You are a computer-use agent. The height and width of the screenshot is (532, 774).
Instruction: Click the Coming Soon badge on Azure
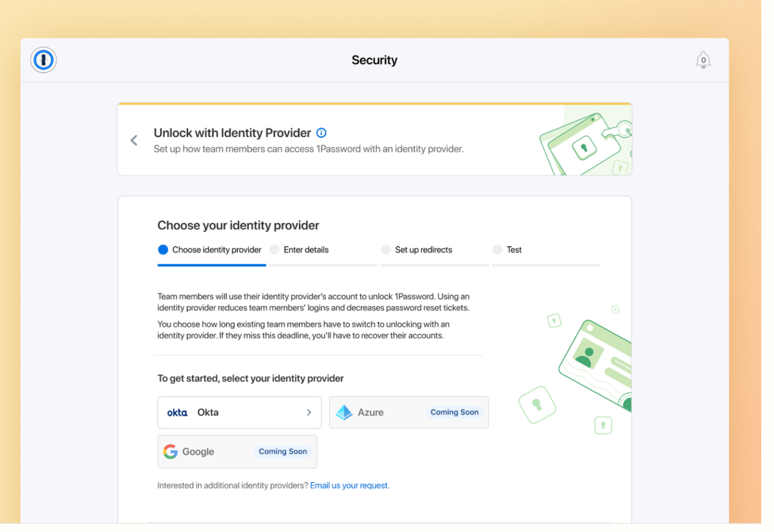pyautogui.click(x=454, y=412)
